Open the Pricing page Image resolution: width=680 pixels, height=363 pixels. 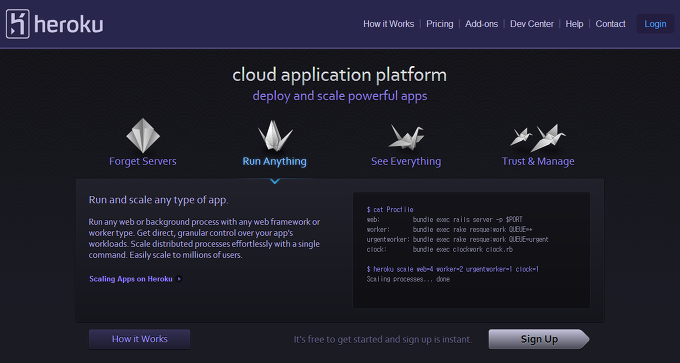click(x=439, y=24)
